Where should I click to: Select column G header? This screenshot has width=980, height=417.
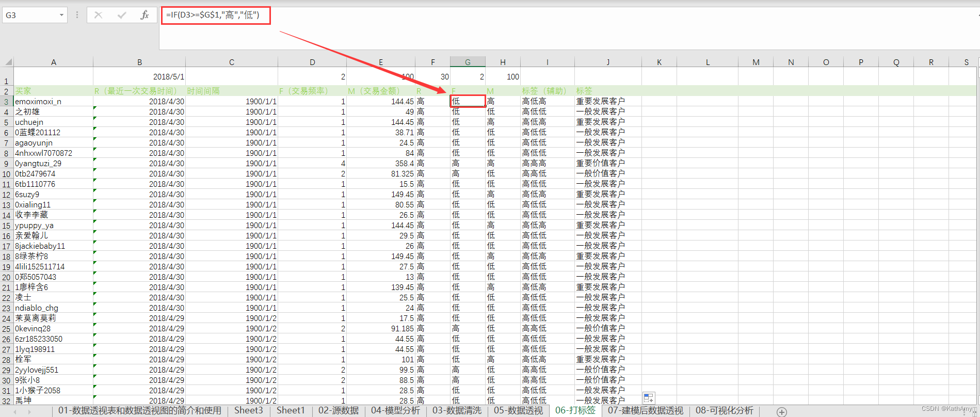[x=468, y=62]
